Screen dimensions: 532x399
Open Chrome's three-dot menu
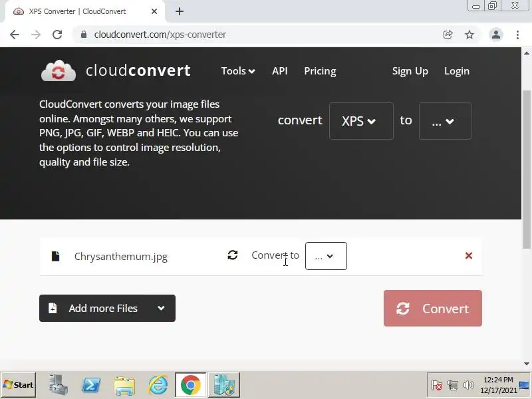tap(517, 35)
